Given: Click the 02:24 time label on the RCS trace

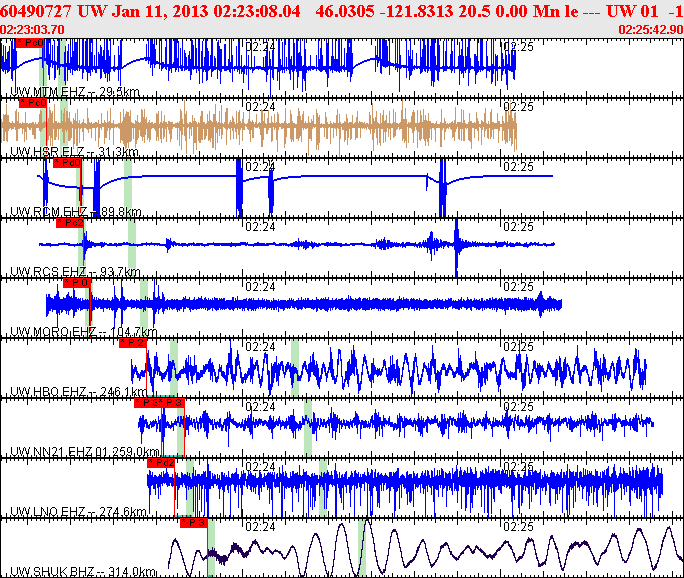Looking at the screenshot, I should [x=260, y=226].
